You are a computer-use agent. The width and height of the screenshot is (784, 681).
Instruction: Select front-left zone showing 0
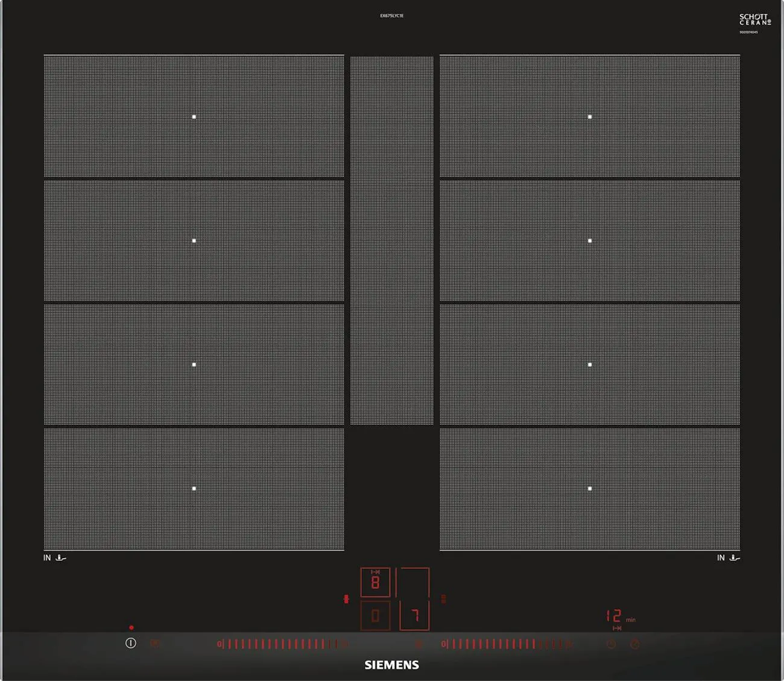pyautogui.click(x=375, y=615)
